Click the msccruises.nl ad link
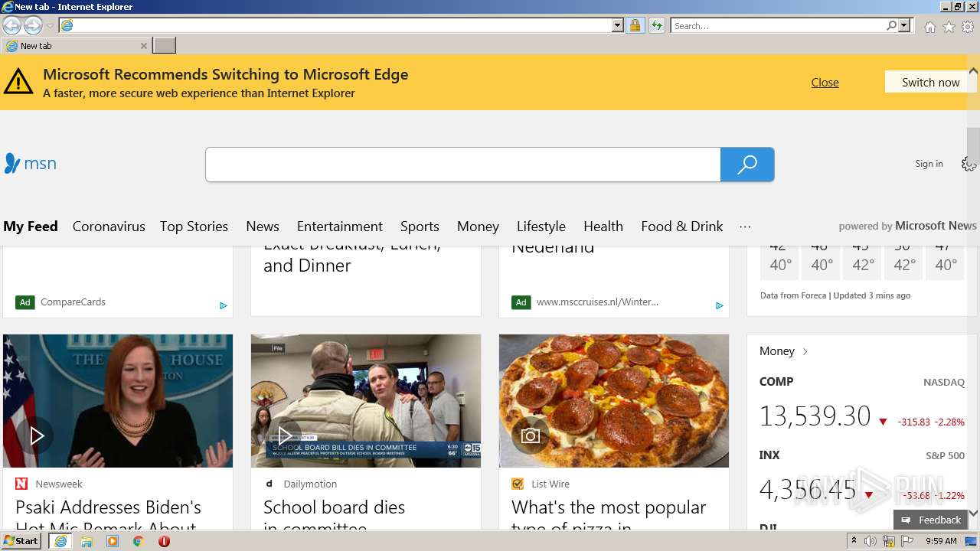Screen dimensions: 980x551 pos(597,302)
